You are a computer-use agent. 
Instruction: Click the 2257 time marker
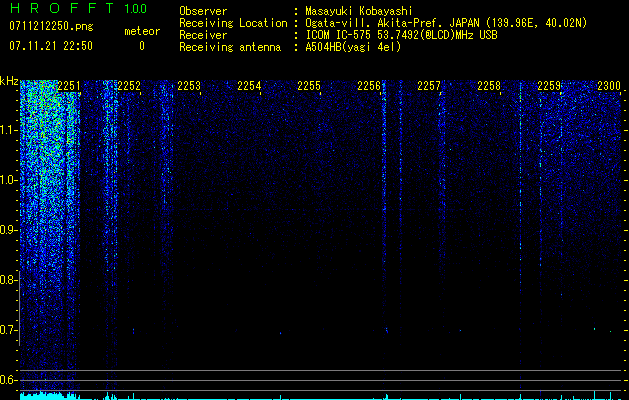click(x=429, y=86)
